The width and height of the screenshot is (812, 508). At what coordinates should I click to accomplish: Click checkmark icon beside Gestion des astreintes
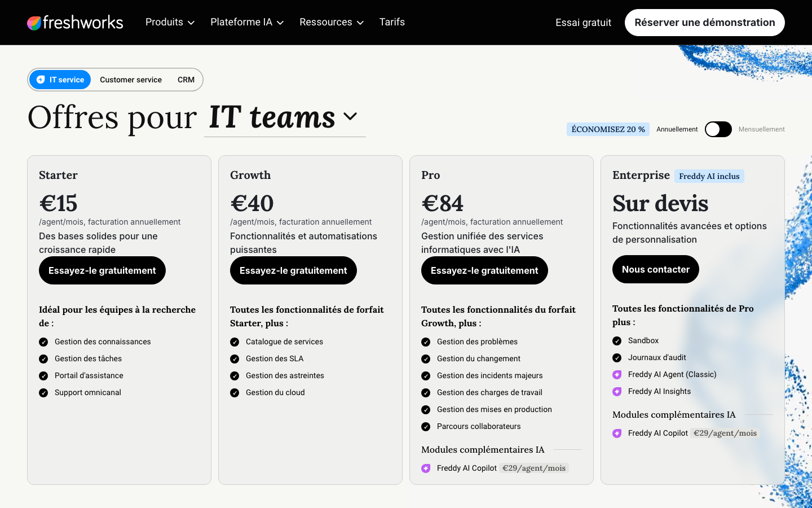235,376
